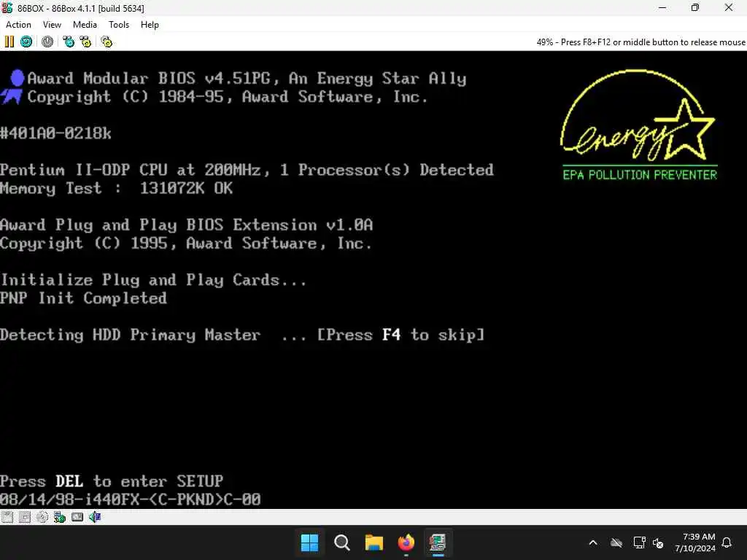Viewport: 747px width, 560px height.
Task: Click the '#401A0-0218k' BIOS ID text
Action: (x=55, y=133)
